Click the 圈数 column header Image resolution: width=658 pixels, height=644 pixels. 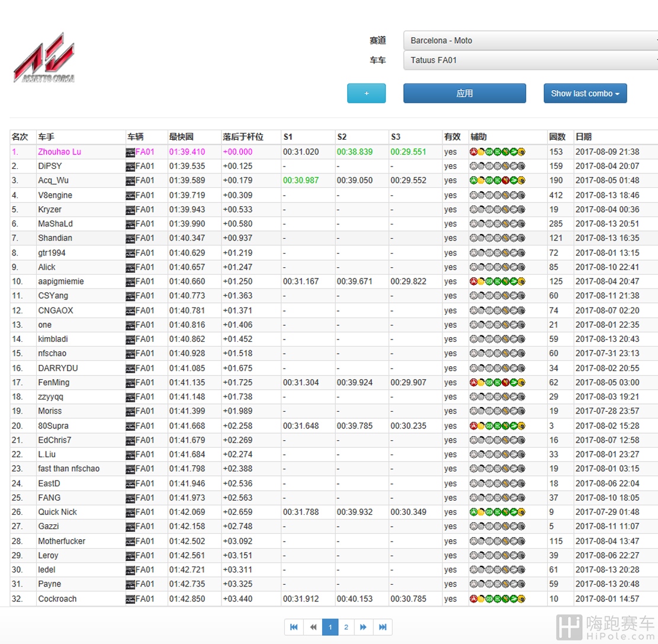click(557, 137)
